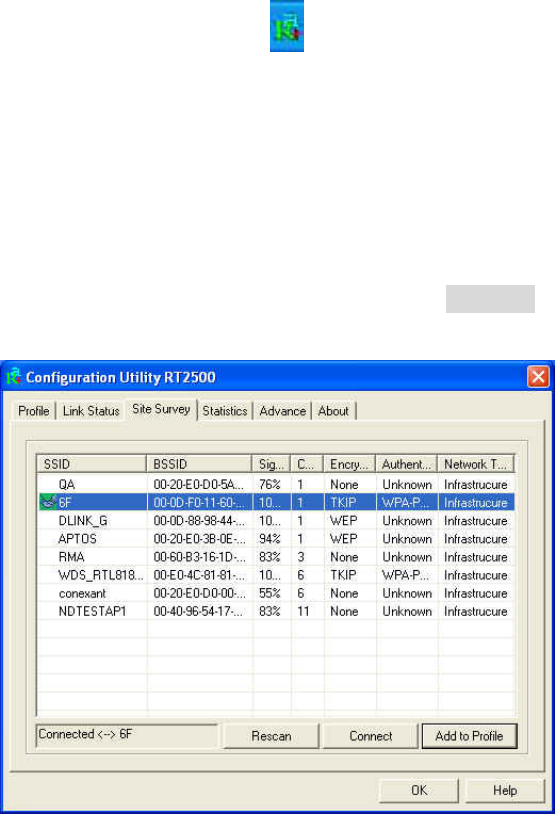The width and height of the screenshot is (555, 814).
Task: Click Add to Profile button
Action: (x=469, y=736)
